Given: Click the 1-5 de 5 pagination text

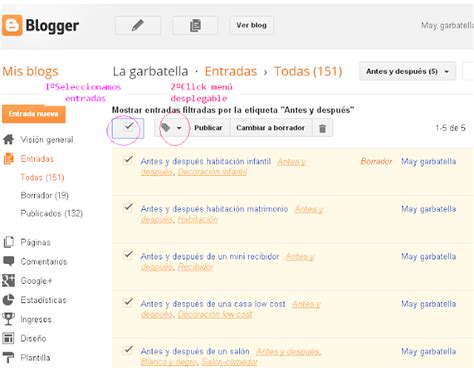Looking at the screenshot, I should tap(450, 128).
